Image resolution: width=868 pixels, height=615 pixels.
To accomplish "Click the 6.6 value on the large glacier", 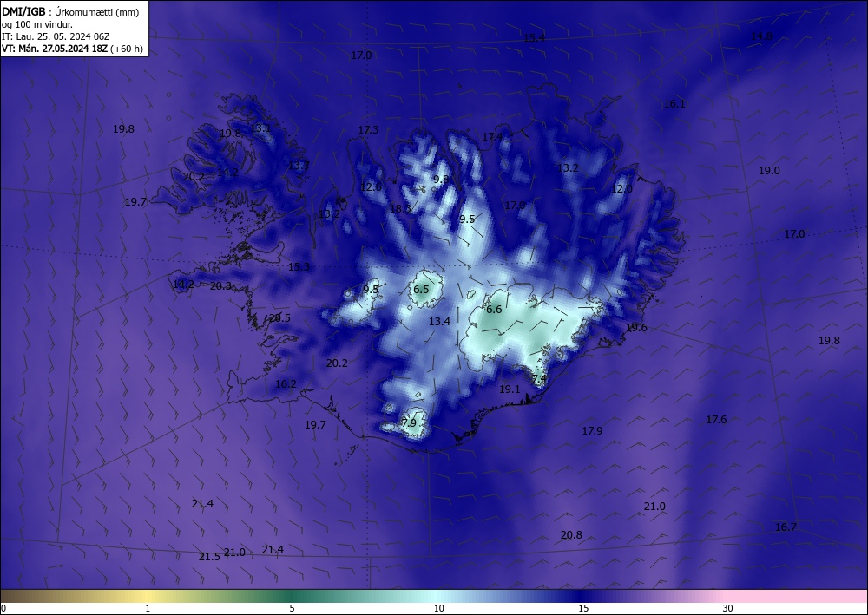I will 494,309.
